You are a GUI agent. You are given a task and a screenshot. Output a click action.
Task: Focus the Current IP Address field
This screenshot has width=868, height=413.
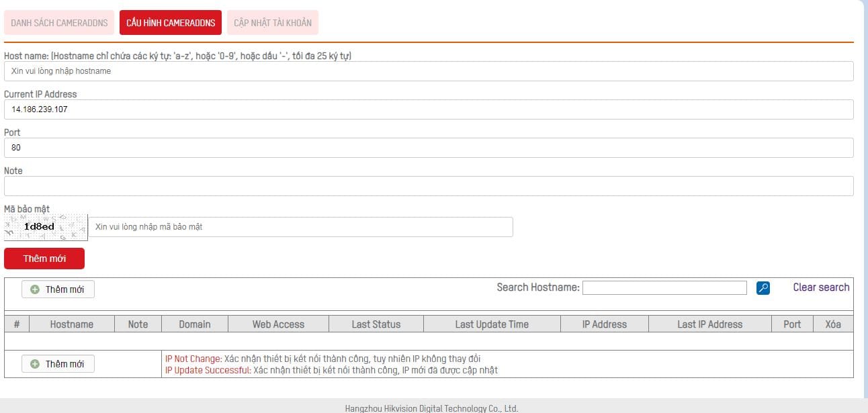(x=429, y=109)
